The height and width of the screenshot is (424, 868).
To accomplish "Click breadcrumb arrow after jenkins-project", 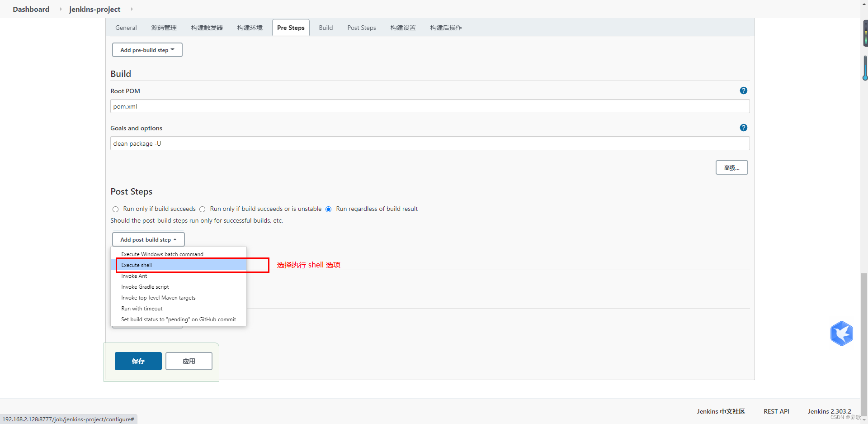I will [x=132, y=9].
